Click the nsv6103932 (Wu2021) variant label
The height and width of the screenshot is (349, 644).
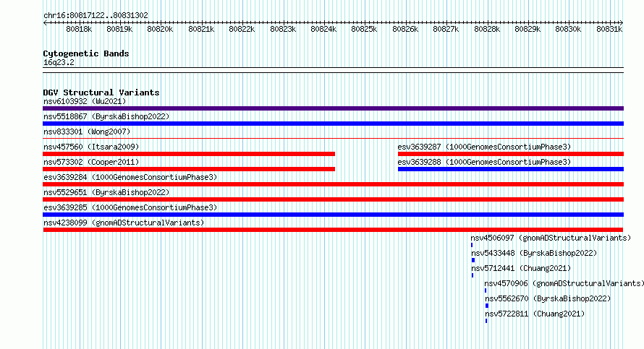[85, 101]
